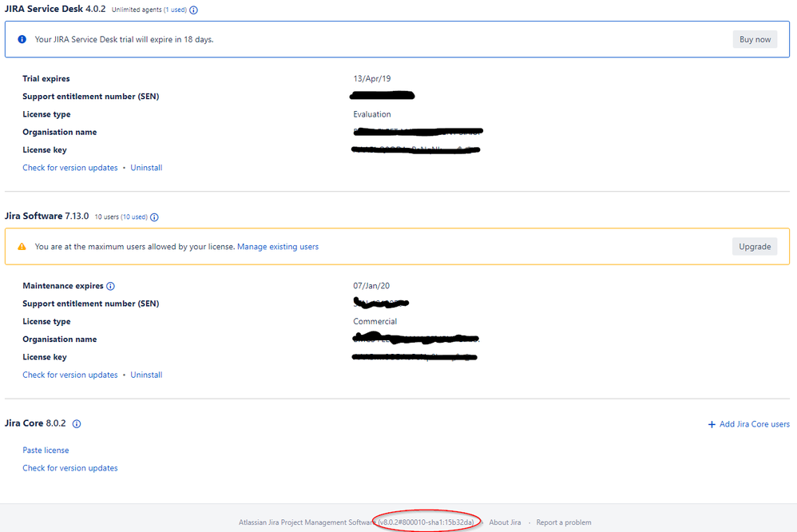
Task: Click plus icon for Add Jira Core users
Action: point(712,424)
